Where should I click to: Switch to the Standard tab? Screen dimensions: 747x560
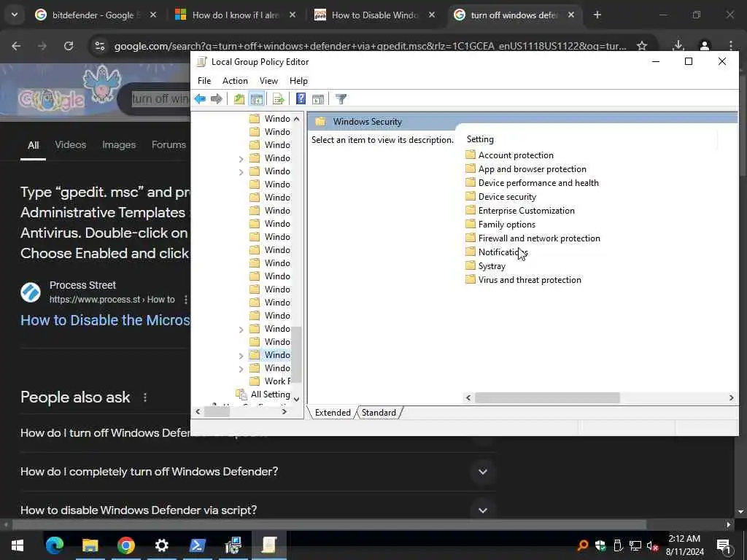(379, 413)
